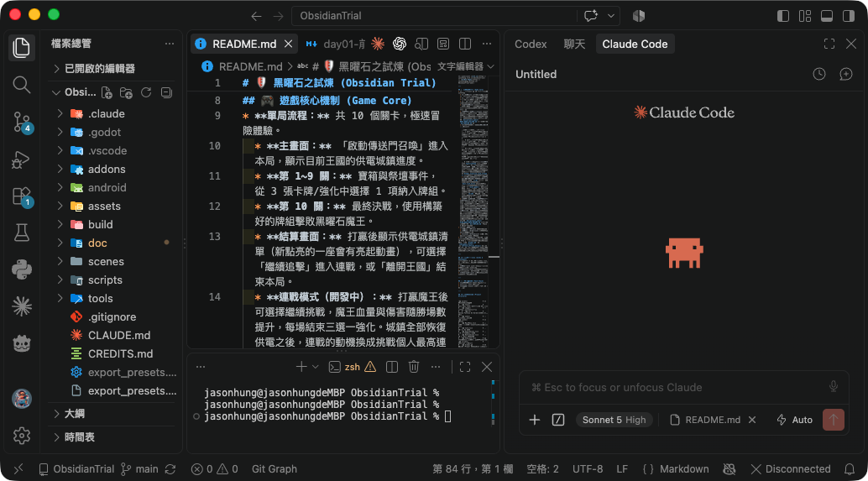
Task: Click the ChatGPT Codex icon in editor toolbar
Action: pos(399,44)
